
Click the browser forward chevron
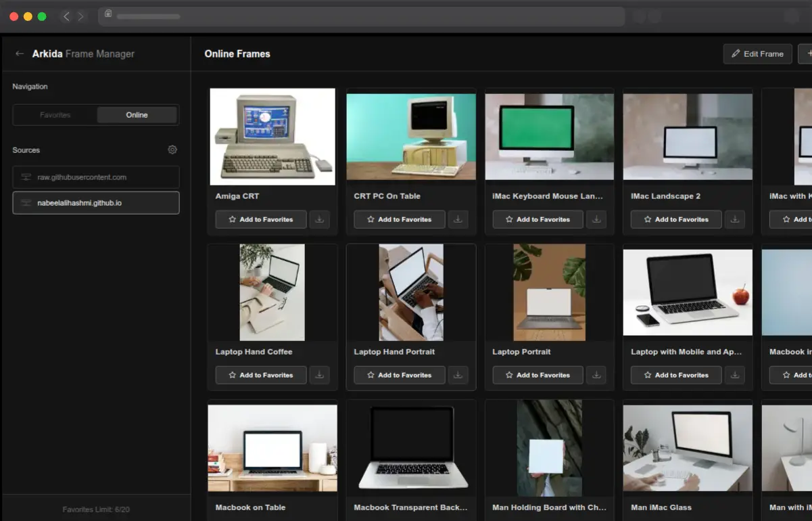pyautogui.click(x=81, y=16)
